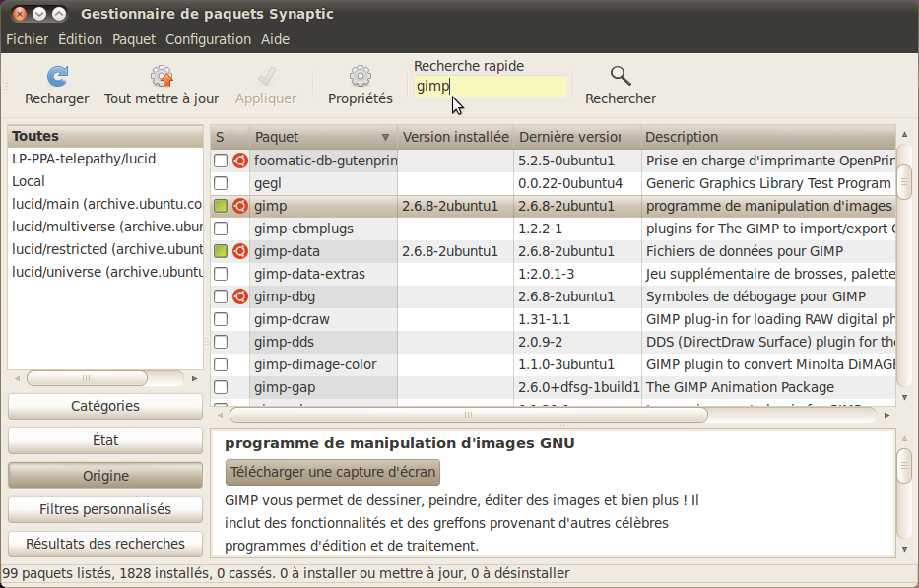
Task: Click the package list vertical scrollbar handle
Action: [904, 183]
